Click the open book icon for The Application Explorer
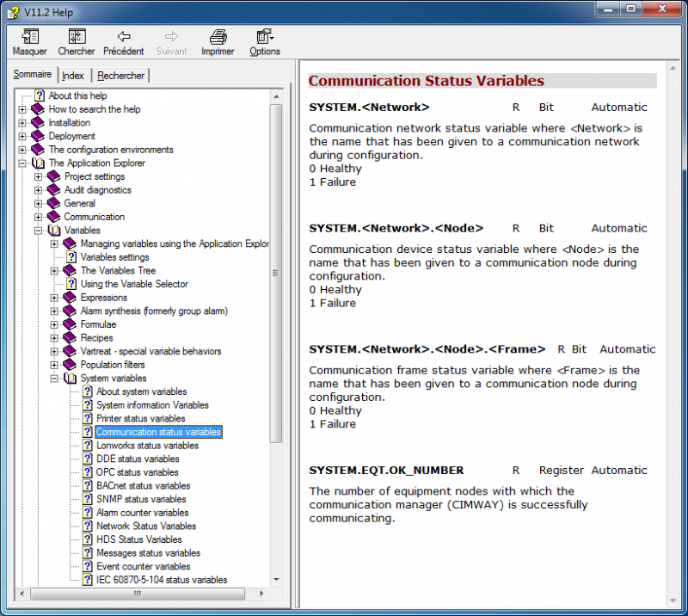The image size is (688, 616). pyautogui.click(x=38, y=163)
